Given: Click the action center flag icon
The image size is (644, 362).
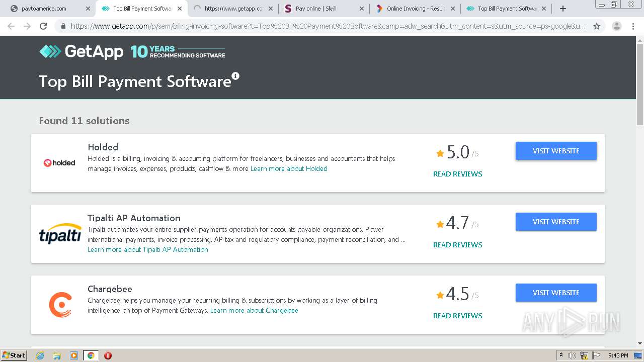Looking at the screenshot, I should pyautogui.click(x=596, y=355).
